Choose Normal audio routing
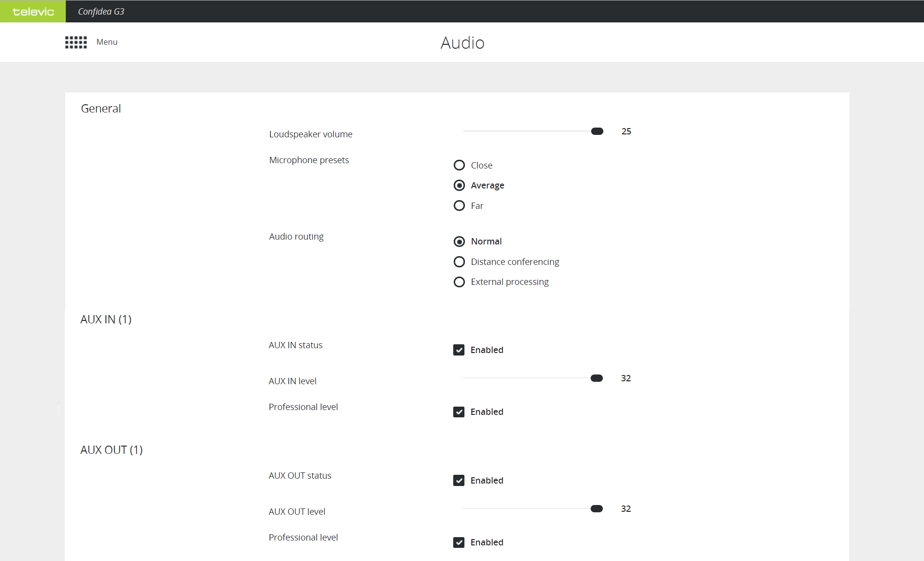 pyautogui.click(x=459, y=242)
